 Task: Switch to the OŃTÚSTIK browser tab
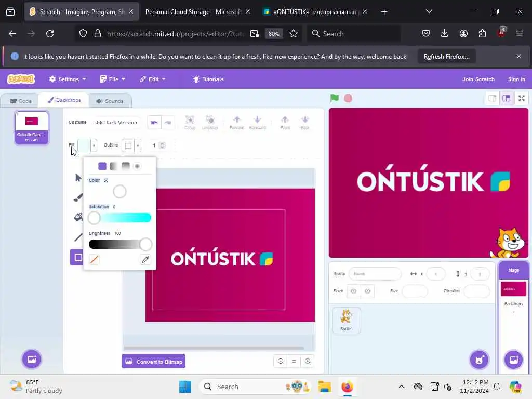coord(315,12)
